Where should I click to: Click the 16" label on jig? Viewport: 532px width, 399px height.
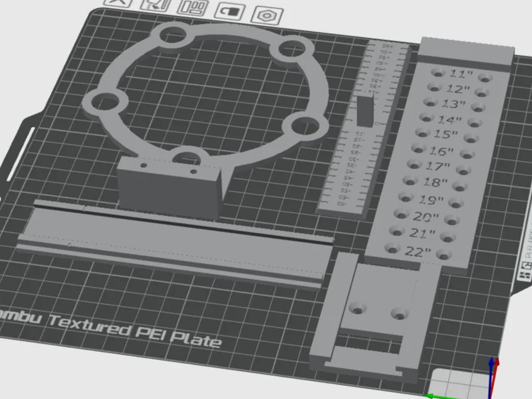coord(441,151)
